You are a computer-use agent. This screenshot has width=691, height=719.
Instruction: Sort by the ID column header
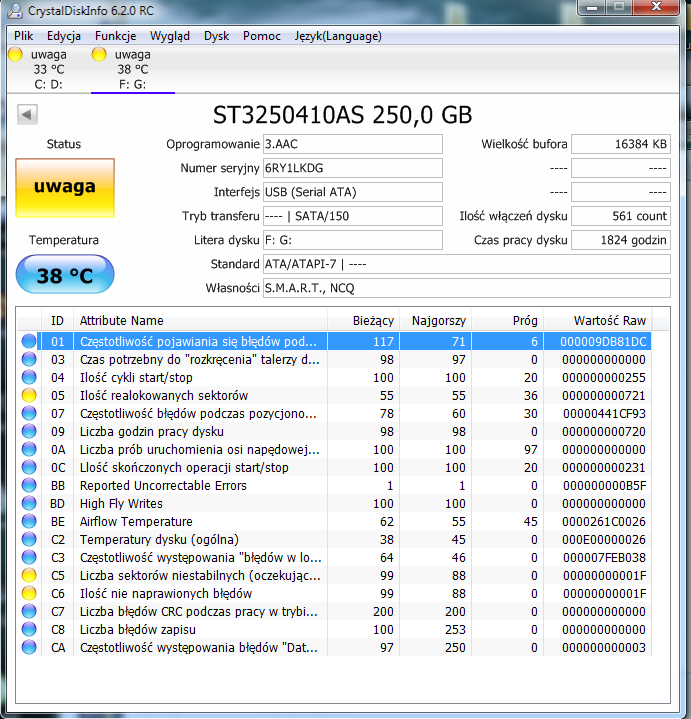[x=57, y=321]
